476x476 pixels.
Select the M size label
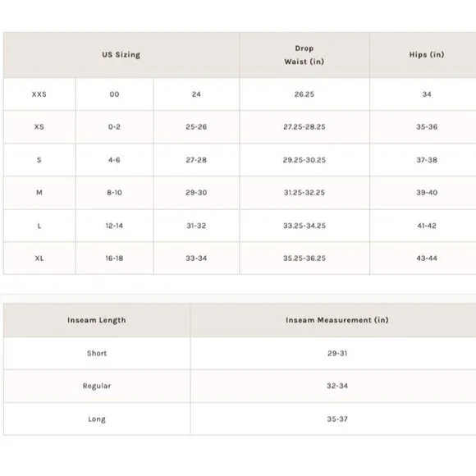tap(39, 193)
